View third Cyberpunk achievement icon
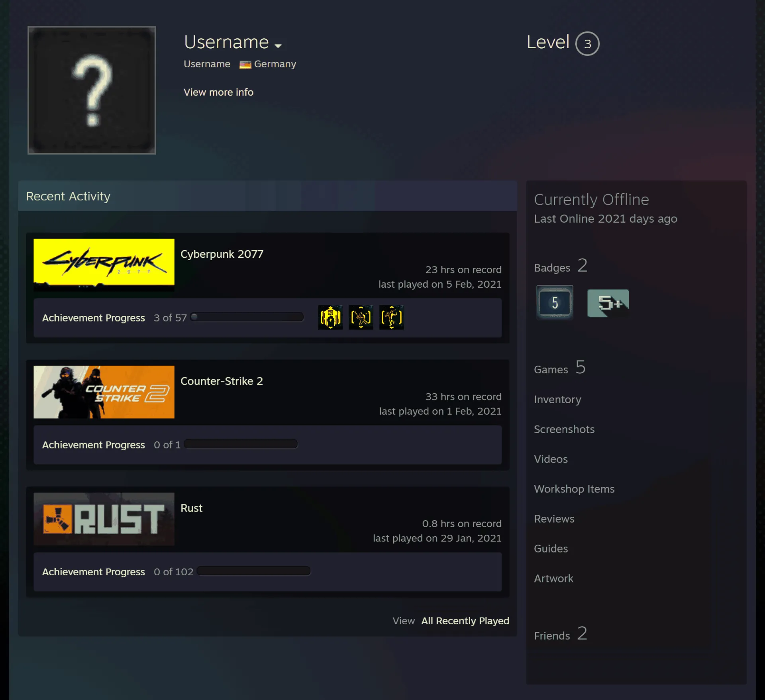Viewport: 765px width, 700px height. pyautogui.click(x=392, y=318)
